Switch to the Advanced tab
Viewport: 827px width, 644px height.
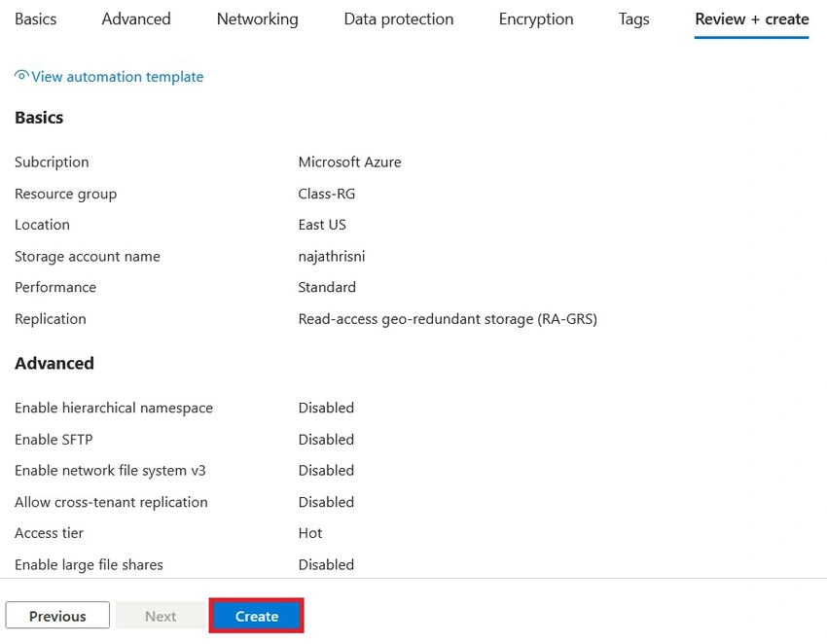point(136,19)
